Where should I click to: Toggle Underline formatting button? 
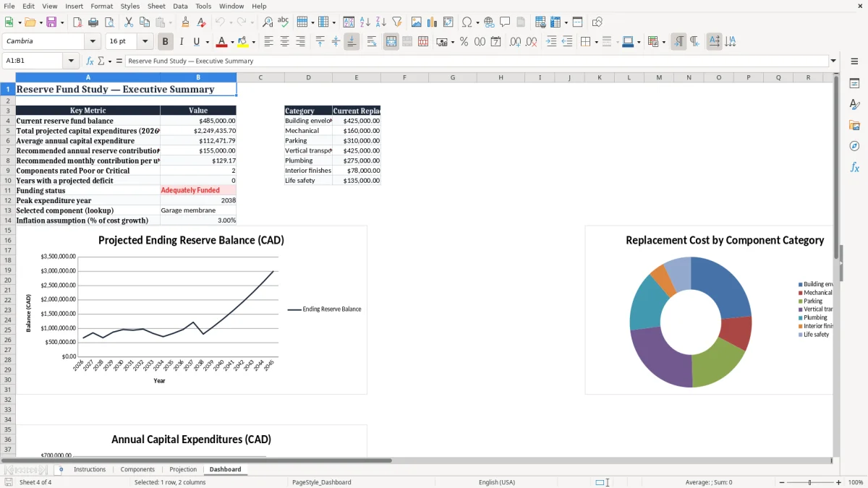tap(196, 42)
